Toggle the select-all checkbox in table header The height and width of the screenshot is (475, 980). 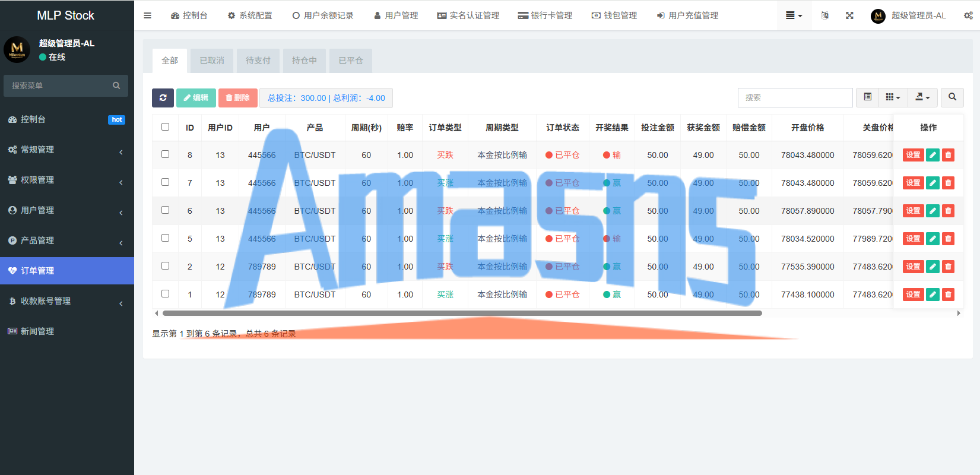165,127
